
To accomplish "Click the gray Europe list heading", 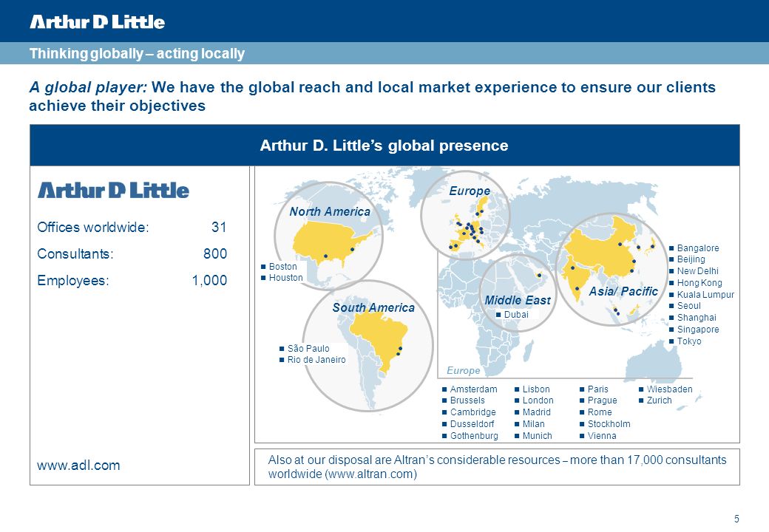I will [x=463, y=370].
